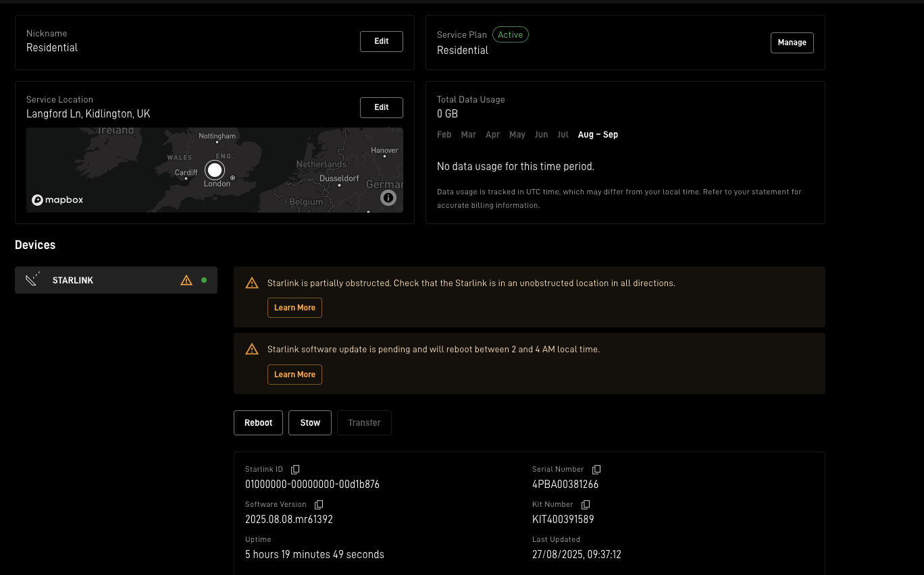
Task: Edit the Service Location address
Action: pos(381,107)
